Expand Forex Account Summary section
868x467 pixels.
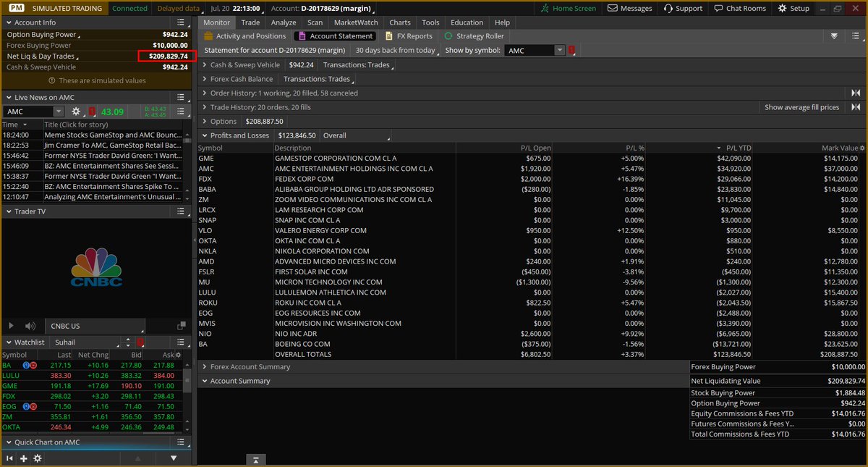point(205,366)
